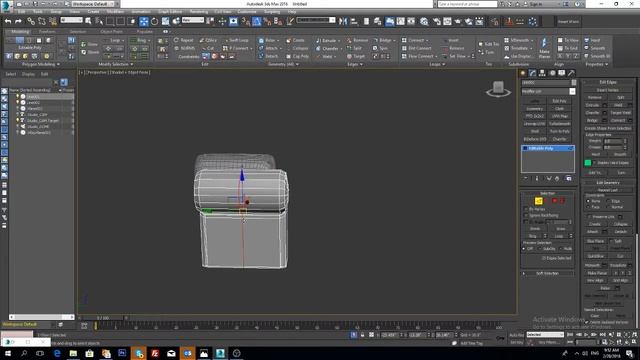Open the Object Paint ribbon tab
This screenshot has height=360, width=640.
(111, 31)
